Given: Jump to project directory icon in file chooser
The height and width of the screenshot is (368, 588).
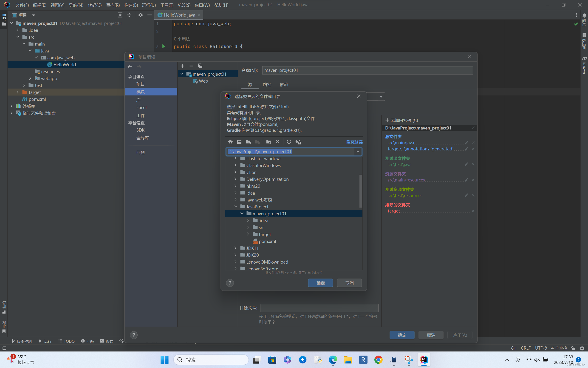Looking at the screenshot, I should click(x=248, y=142).
